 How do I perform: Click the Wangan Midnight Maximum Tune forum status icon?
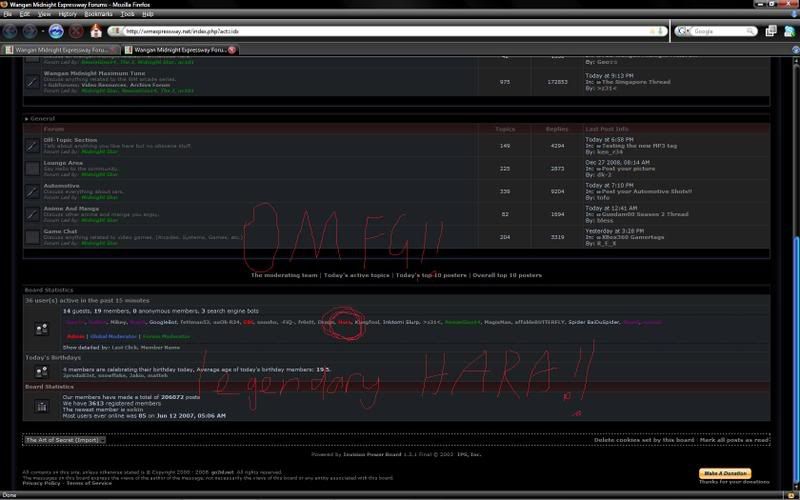coord(32,82)
